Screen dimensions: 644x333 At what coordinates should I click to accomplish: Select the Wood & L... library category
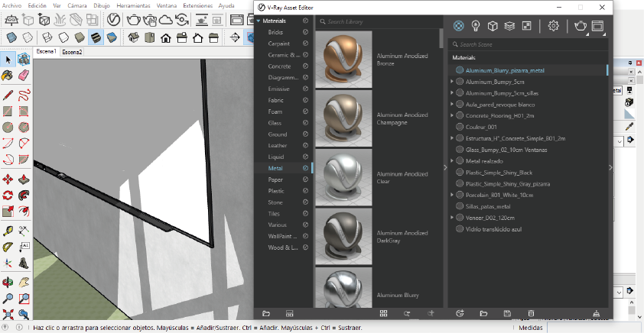tap(284, 247)
